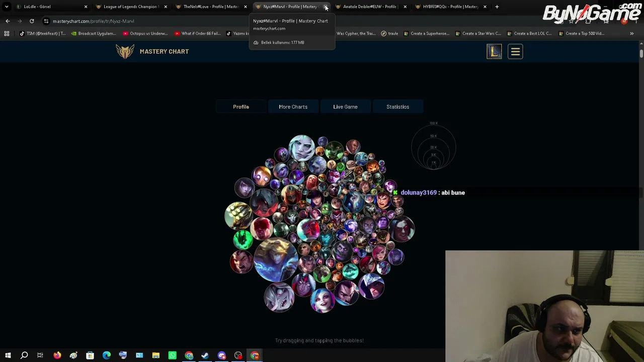Open the Octopus vs Underwater YouTube bookmark
The image size is (644, 362).
point(145,34)
